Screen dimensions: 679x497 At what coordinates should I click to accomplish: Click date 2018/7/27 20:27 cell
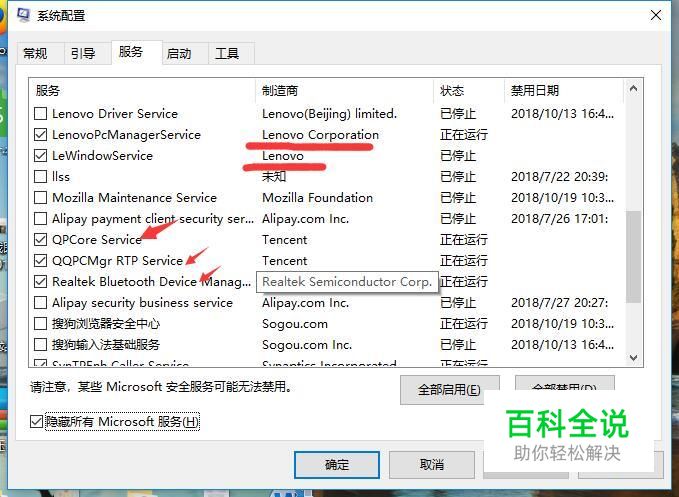coord(559,303)
